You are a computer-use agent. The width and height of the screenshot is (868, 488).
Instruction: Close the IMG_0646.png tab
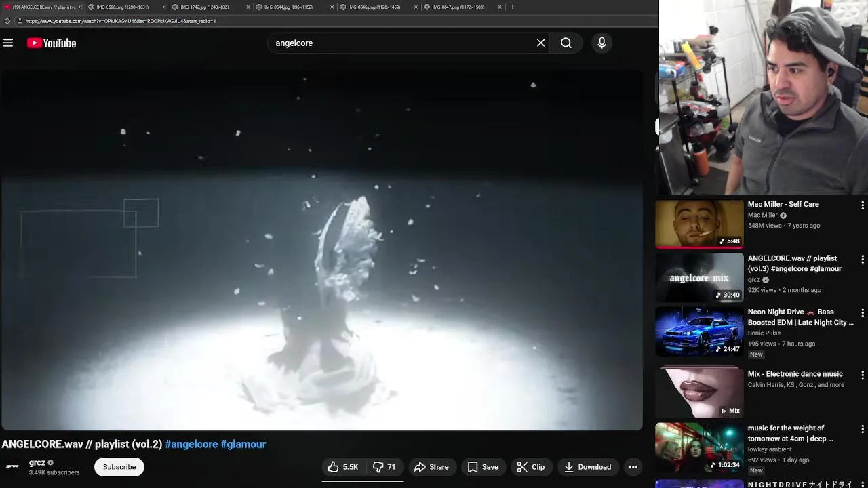coord(416,7)
